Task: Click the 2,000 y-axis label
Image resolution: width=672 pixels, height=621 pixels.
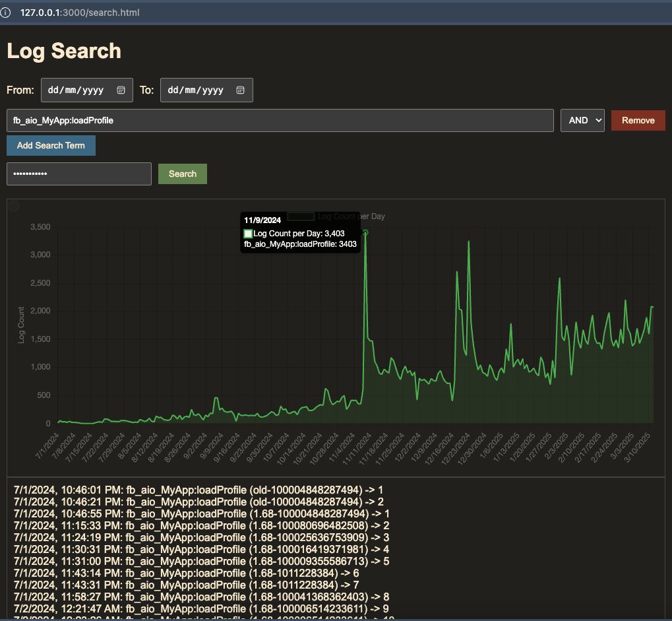Action: (40, 311)
